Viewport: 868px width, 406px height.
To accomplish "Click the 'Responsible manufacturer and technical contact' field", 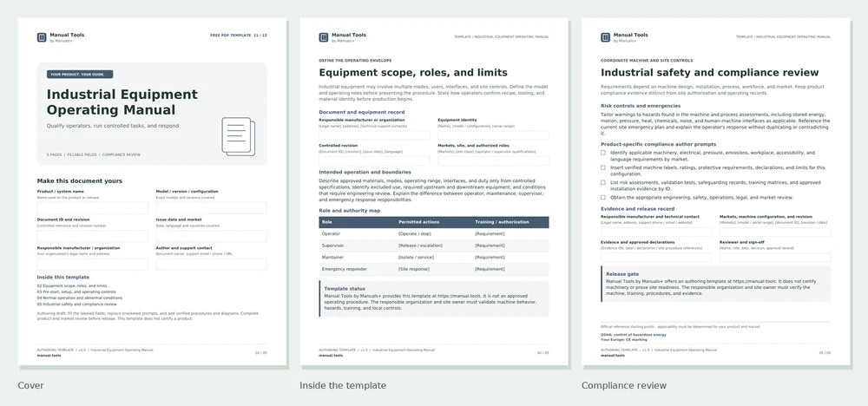I will click(x=656, y=232).
